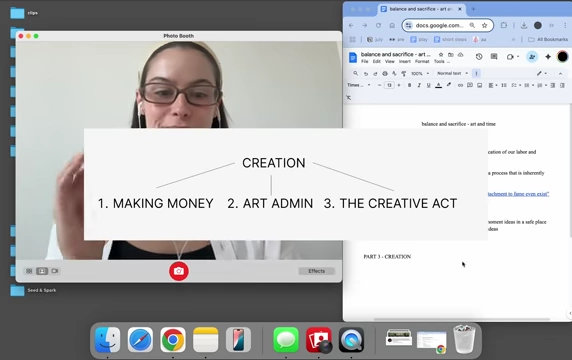Show all comments in Docs

click(494, 57)
